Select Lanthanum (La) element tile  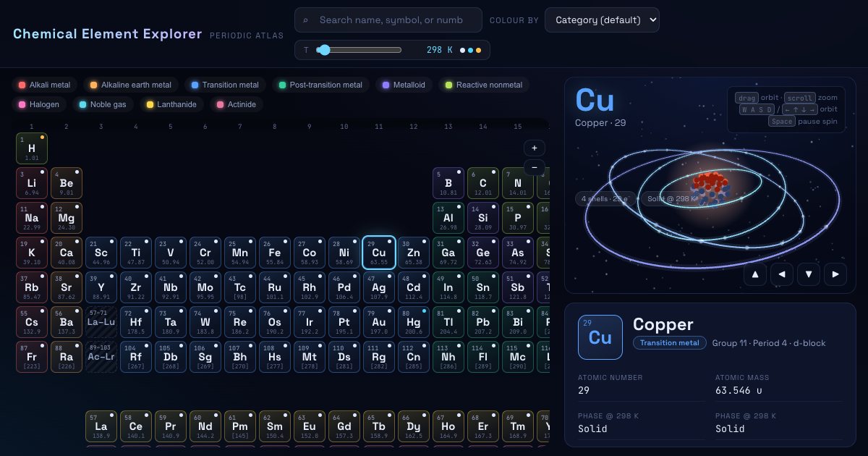coord(101,426)
